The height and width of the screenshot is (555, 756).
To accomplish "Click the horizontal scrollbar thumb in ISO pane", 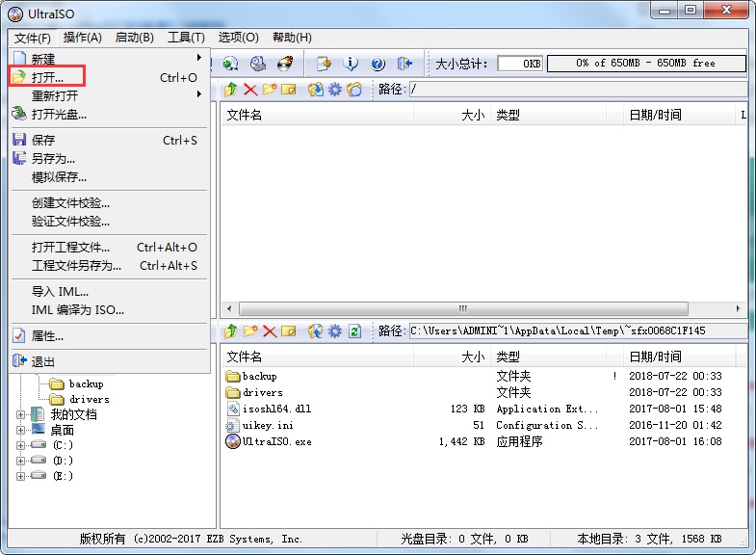I will tap(463, 308).
